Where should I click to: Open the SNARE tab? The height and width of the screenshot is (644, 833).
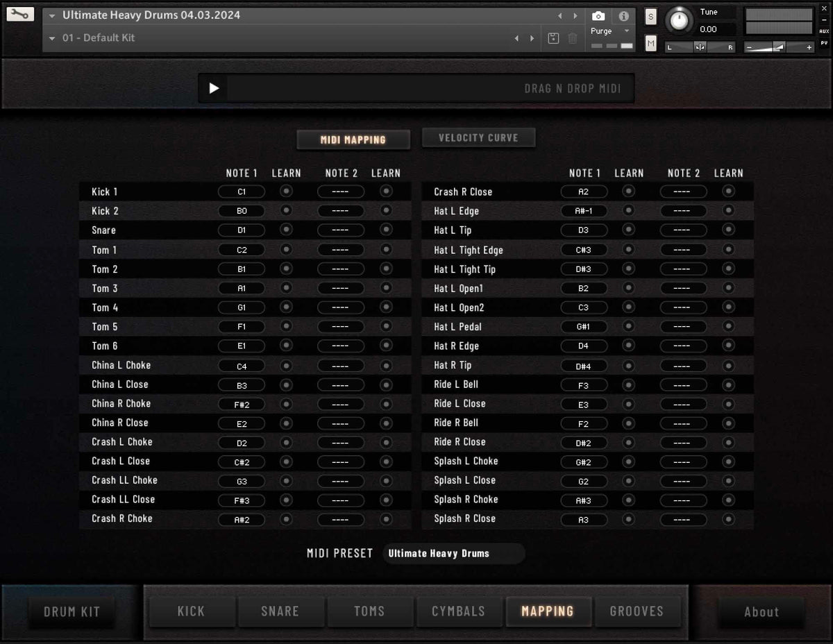[280, 611]
